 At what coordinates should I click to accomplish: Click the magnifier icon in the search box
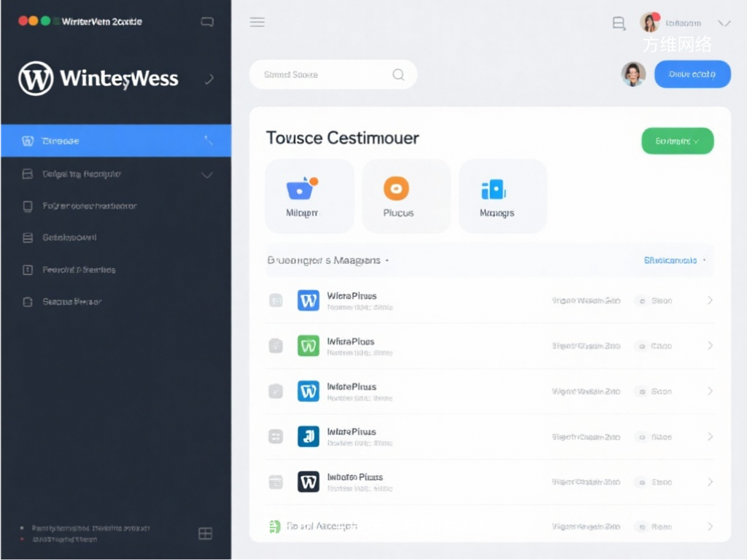pos(398,74)
